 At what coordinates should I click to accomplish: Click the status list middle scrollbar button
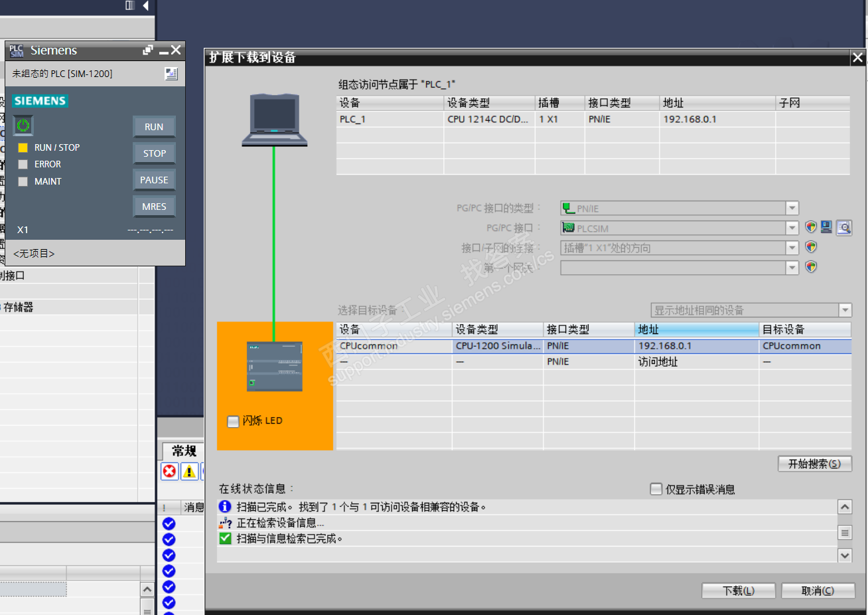tap(845, 532)
